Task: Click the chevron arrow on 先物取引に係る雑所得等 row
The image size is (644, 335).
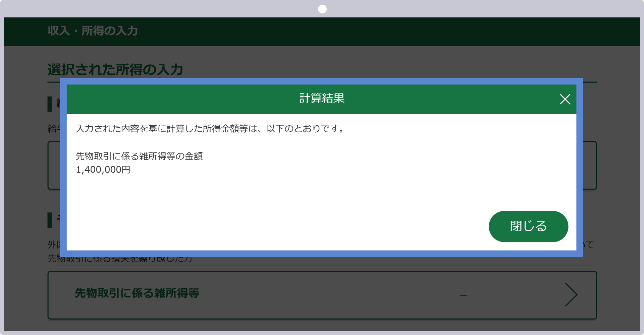Action: click(x=571, y=295)
